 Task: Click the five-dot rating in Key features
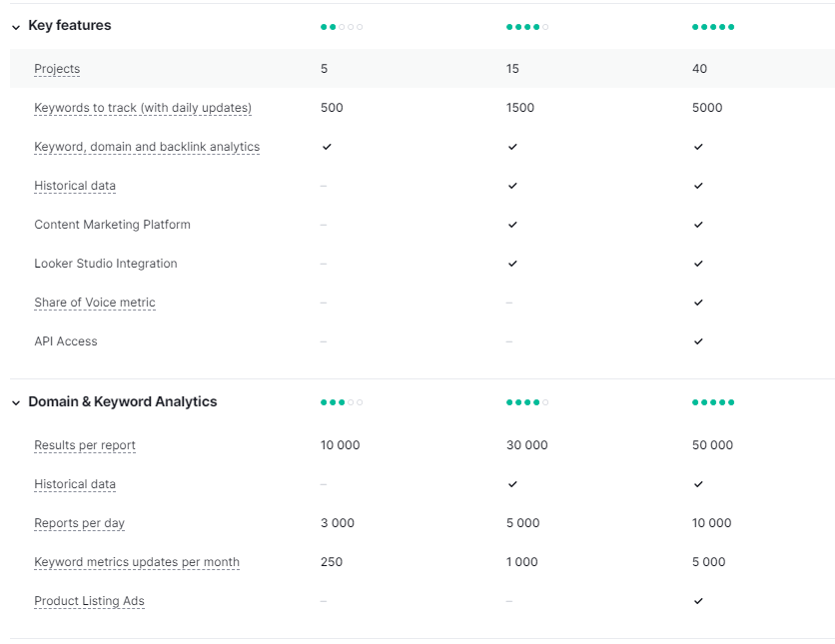[x=713, y=27]
